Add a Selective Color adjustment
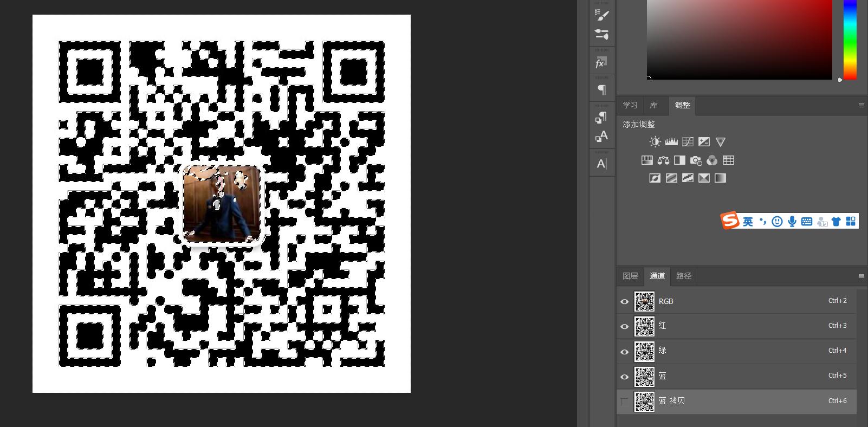The width and height of the screenshot is (868, 427). (x=704, y=178)
